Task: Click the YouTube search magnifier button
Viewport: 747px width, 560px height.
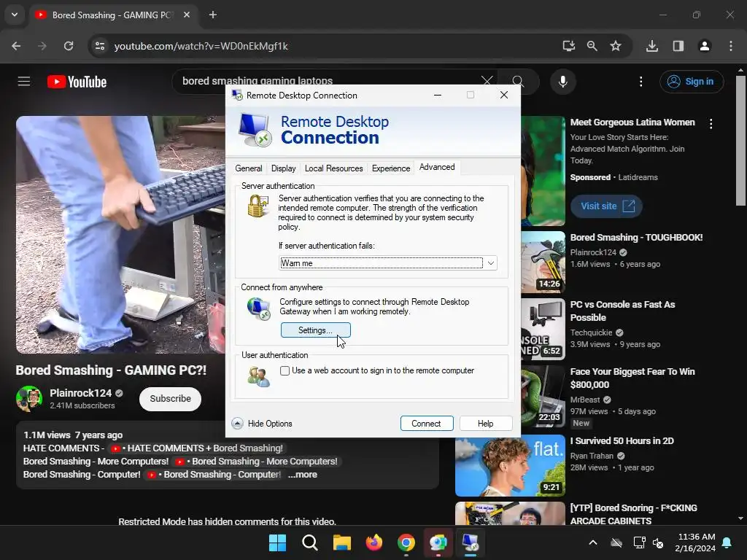Action: (x=518, y=82)
